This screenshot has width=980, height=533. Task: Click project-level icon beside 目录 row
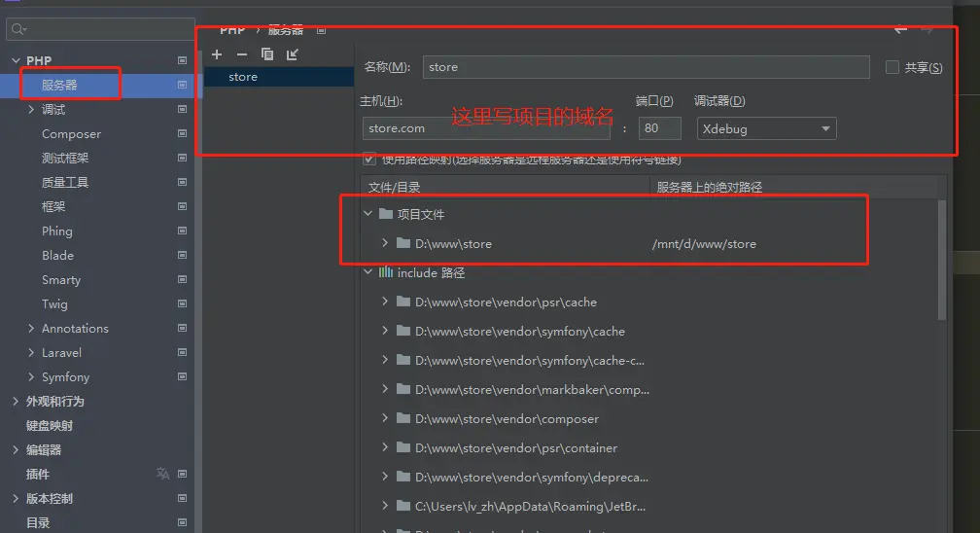182,522
